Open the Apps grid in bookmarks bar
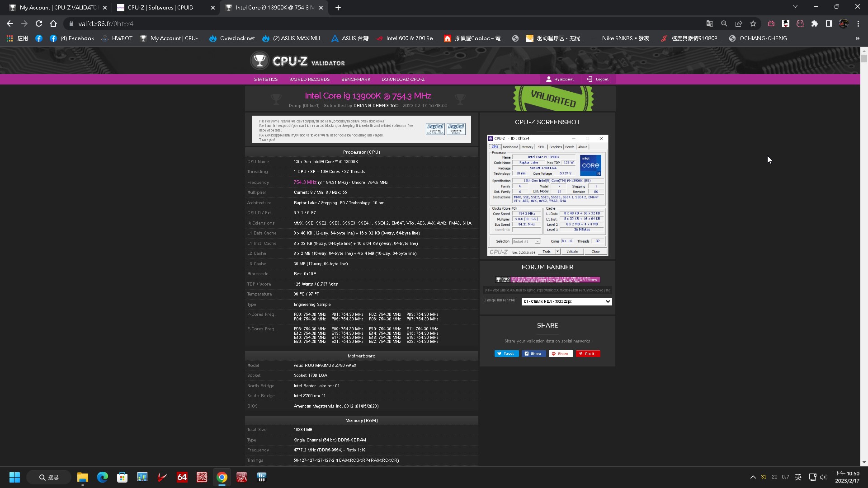 pos(18,38)
